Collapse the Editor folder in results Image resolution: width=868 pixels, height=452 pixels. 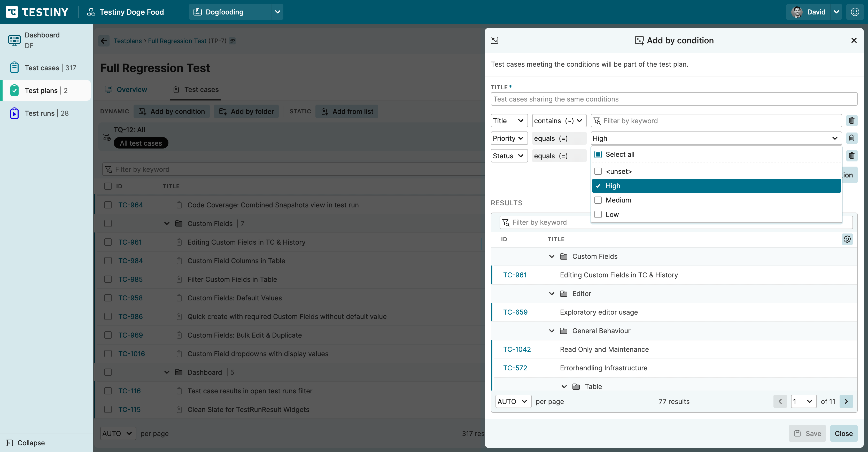point(552,293)
